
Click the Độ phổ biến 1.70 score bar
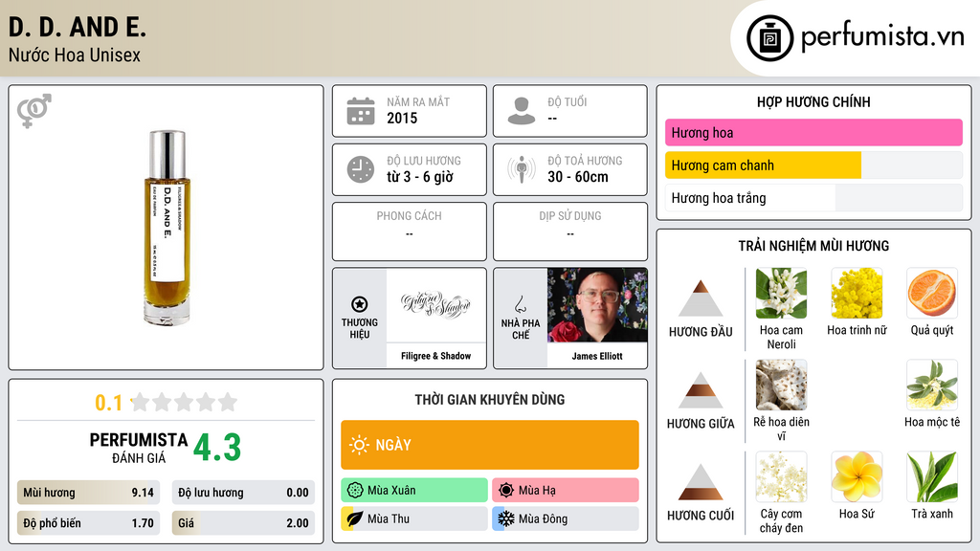click(x=88, y=523)
